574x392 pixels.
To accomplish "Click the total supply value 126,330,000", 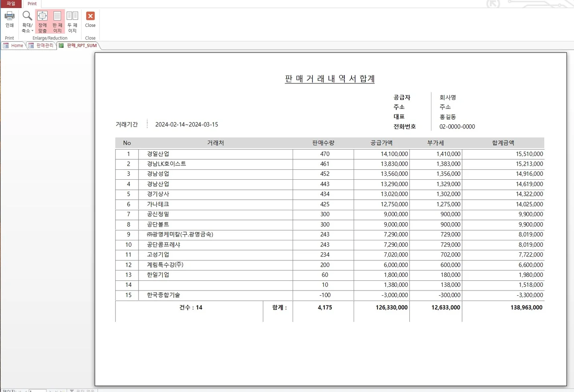I will point(391,307).
